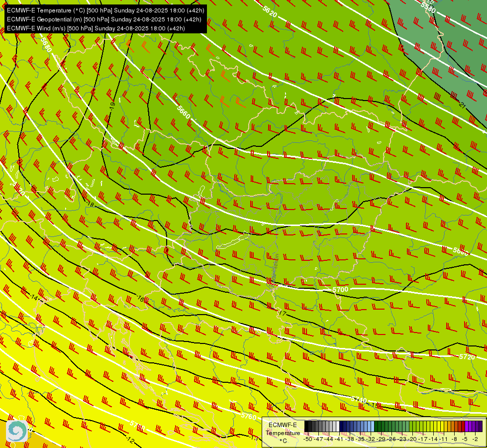Click the -50 value in the legend

(308, 439)
